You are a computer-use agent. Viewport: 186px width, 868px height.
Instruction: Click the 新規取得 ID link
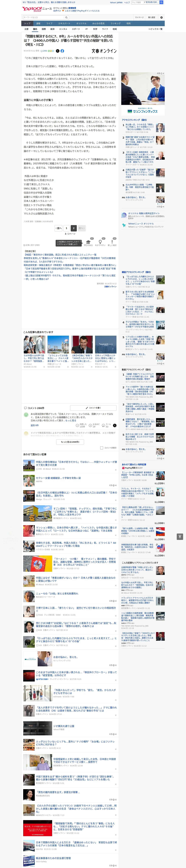[72, 8]
